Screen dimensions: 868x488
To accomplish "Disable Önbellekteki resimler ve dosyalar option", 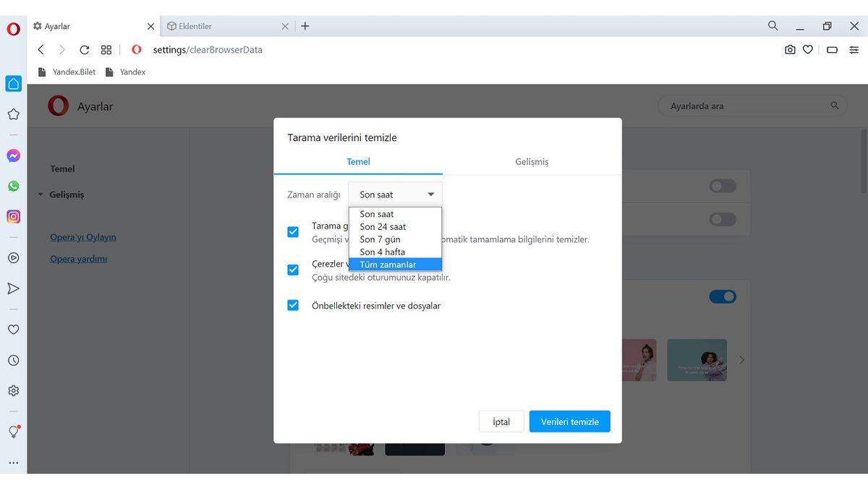I will click(x=293, y=304).
